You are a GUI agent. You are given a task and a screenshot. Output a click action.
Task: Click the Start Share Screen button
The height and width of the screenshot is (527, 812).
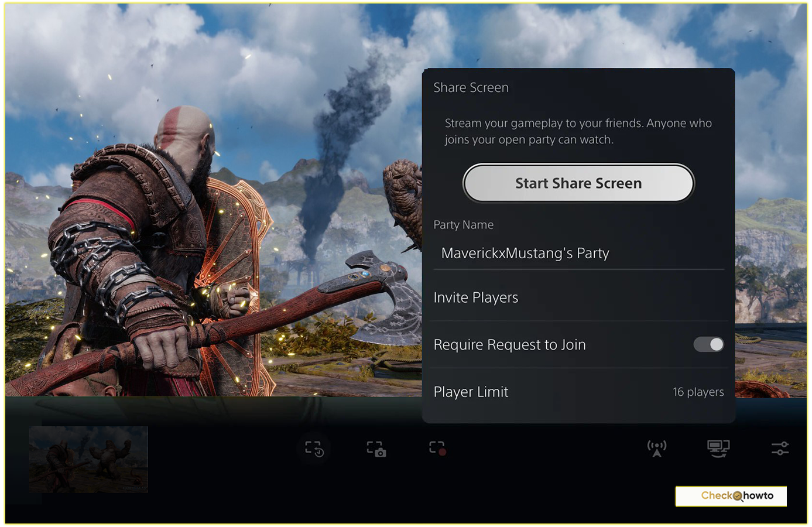578,183
